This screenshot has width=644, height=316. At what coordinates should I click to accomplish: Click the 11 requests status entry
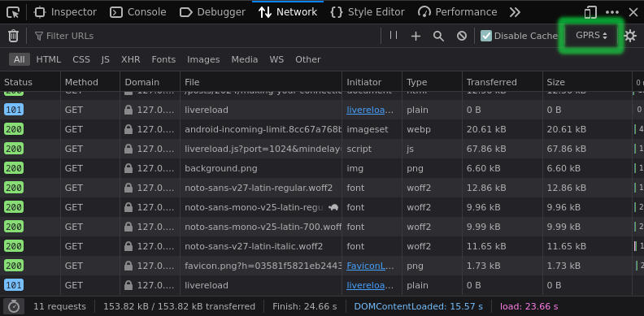click(59, 306)
